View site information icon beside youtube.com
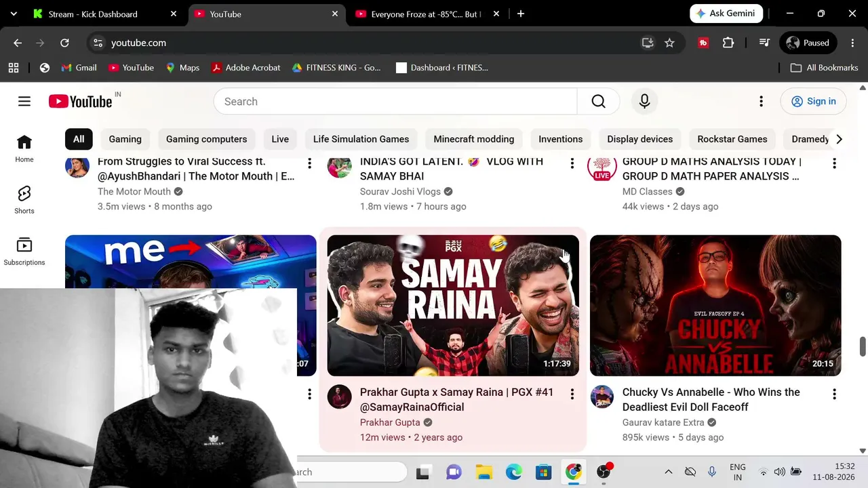This screenshot has width=868, height=488. pyautogui.click(x=98, y=43)
